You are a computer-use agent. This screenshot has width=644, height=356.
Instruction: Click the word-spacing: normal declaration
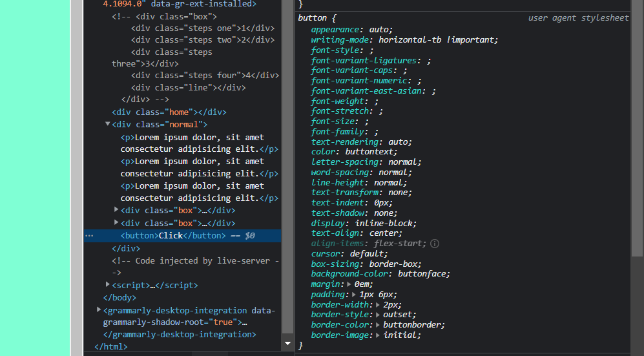[x=362, y=172]
